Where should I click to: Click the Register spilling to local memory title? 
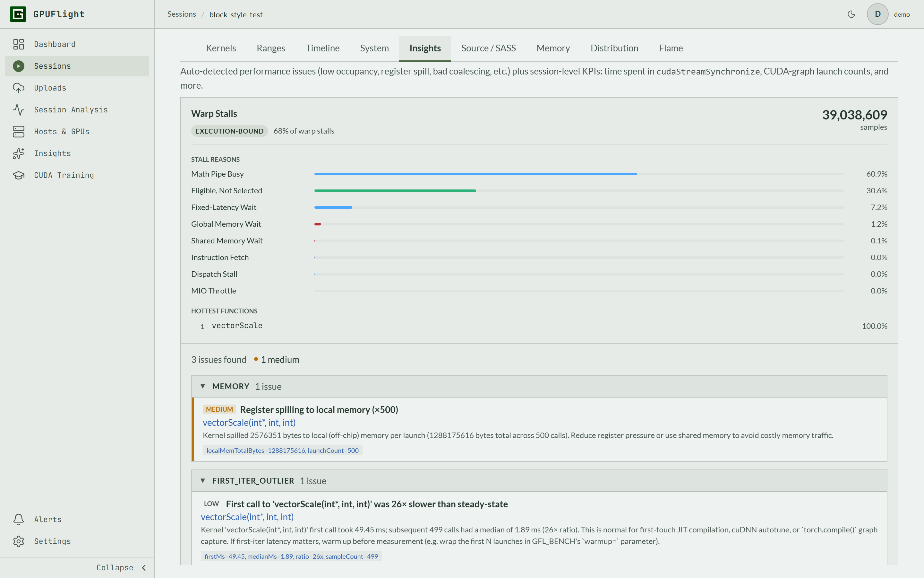pyautogui.click(x=319, y=409)
